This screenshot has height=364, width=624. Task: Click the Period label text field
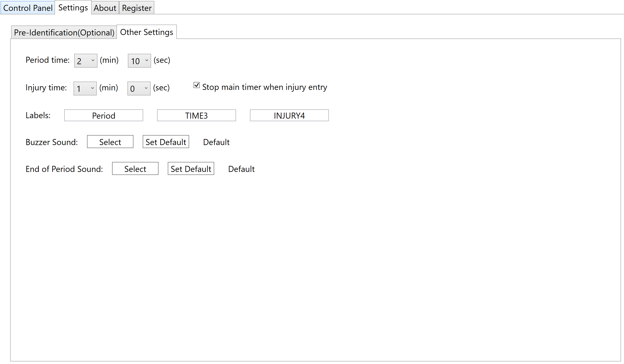(103, 115)
